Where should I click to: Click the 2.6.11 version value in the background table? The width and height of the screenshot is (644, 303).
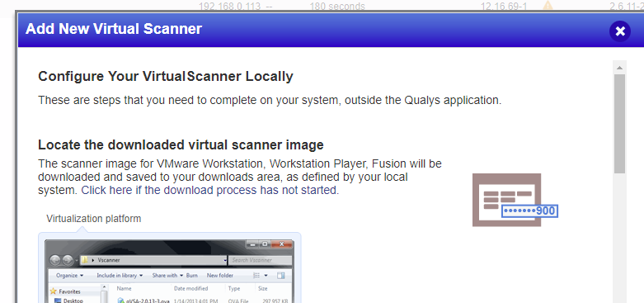coord(627,6)
